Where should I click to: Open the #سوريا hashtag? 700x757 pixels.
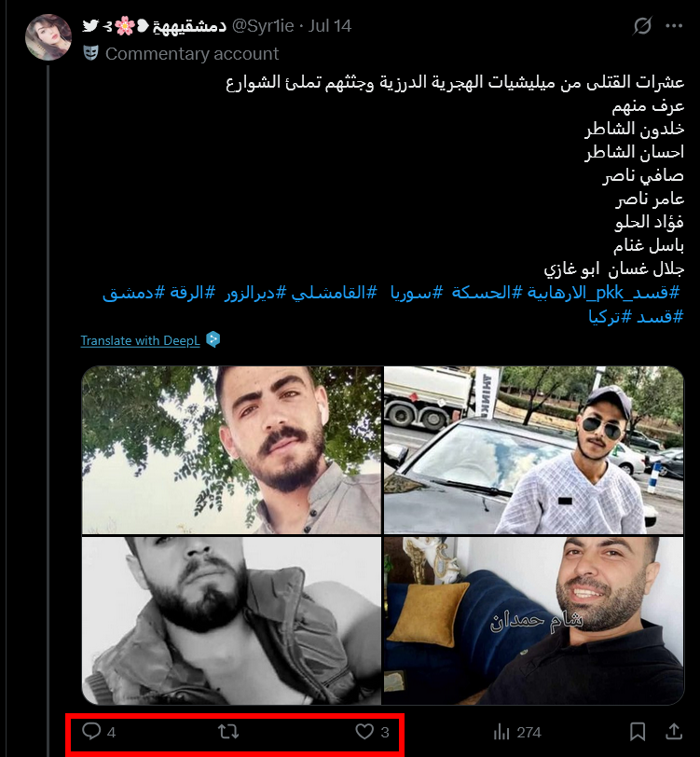click(416, 292)
